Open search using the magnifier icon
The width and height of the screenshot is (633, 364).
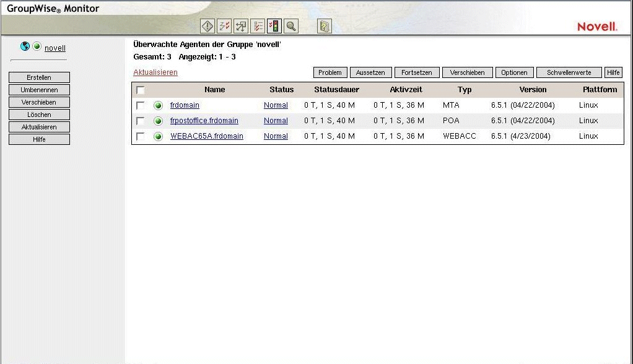click(290, 26)
